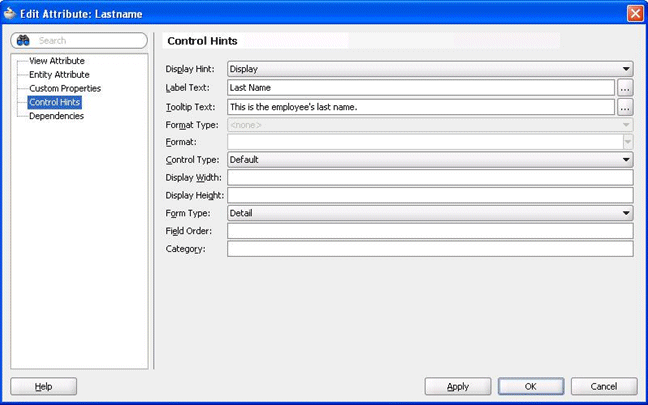Click the binoculars search icon

23,40
